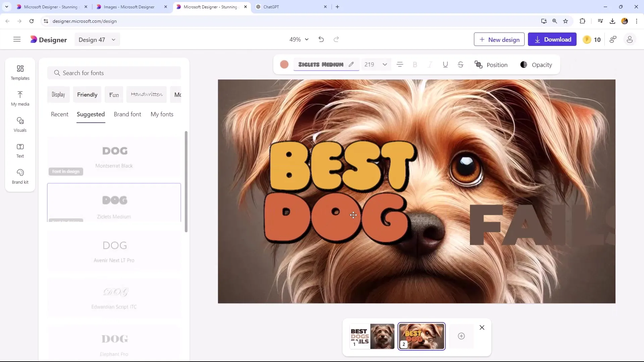
Task: Open the text alignment dropdown
Action: (x=400, y=65)
